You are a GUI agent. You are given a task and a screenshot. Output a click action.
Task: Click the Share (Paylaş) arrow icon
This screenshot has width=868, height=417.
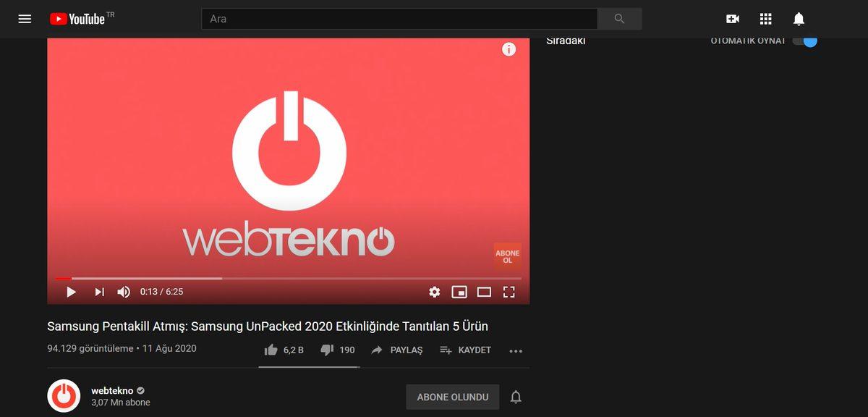pos(376,350)
